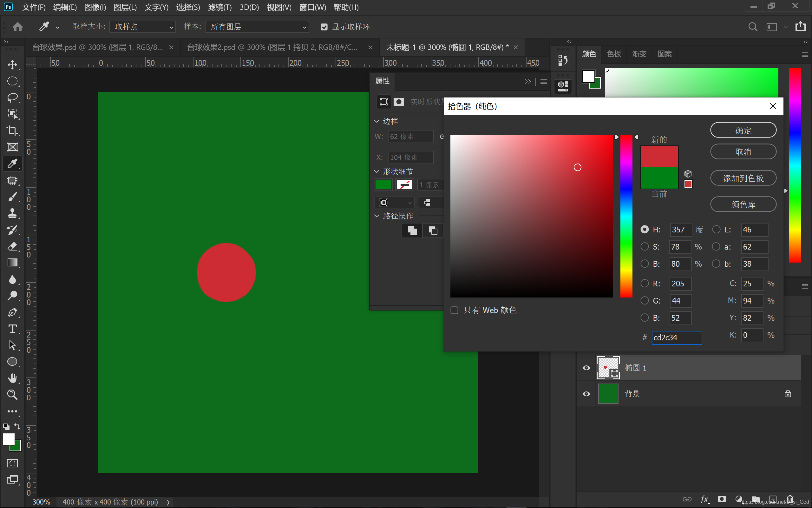The width and height of the screenshot is (812, 508).
Task: Open the 文件(F) menu
Action: click(x=34, y=7)
